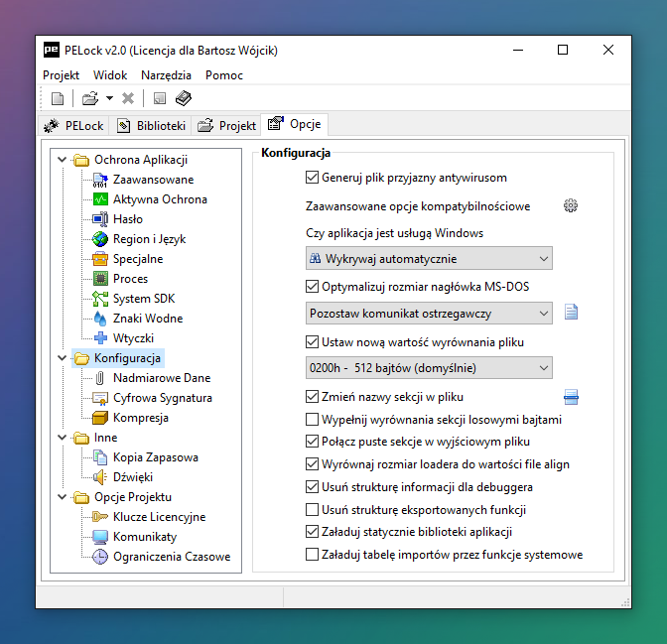Switch to the Biblioteki tab
This screenshot has height=644, width=667.
click(152, 126)
